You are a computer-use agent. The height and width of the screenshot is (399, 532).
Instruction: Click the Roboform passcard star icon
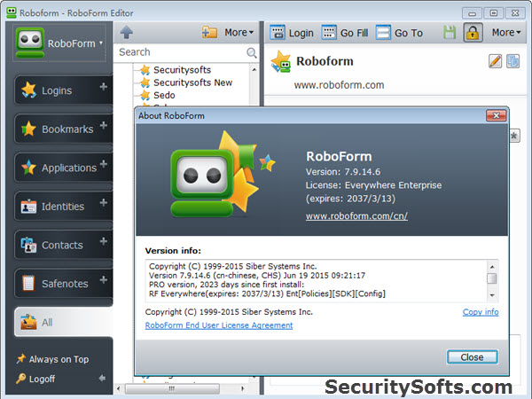[x=280, y=61]
